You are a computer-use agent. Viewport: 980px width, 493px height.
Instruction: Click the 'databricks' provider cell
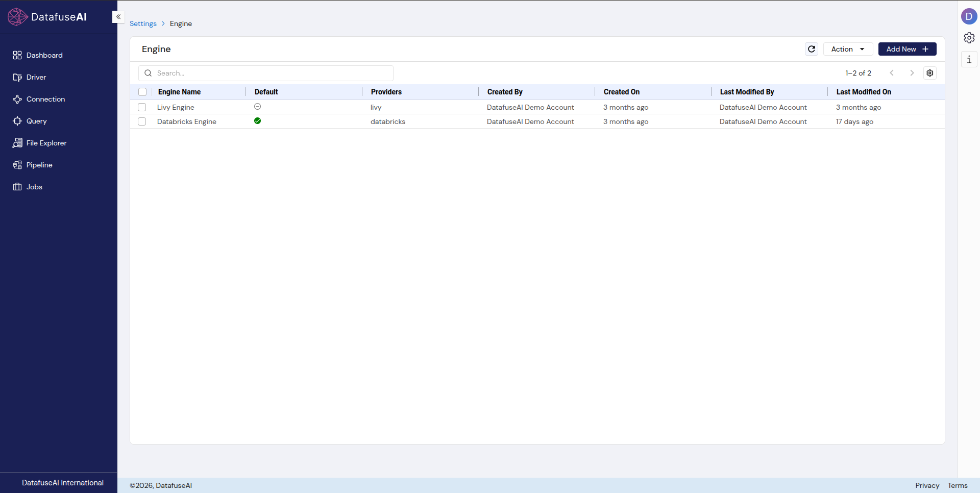(x=388, y=121)
